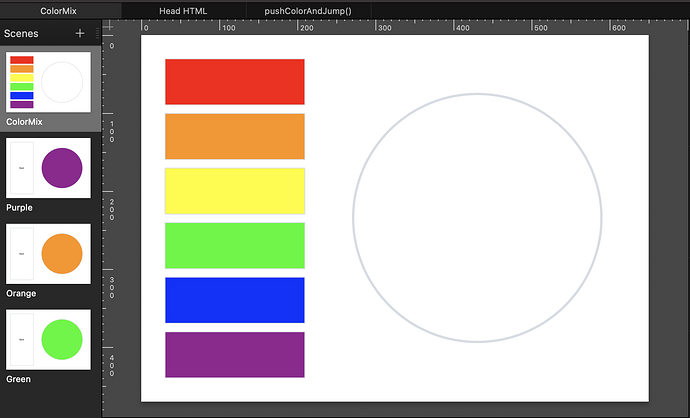The height and width of the screenshot is (418, 690).
Task: Select the purple rectangle on canvas
Action: tap(234, 355)
